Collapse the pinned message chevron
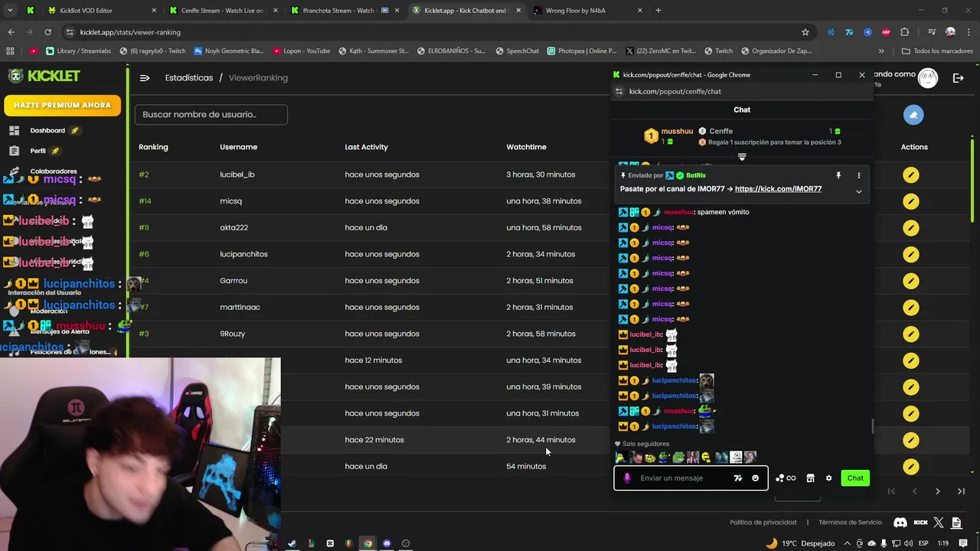This screenshot has width=980, height=551. coord(858,191)
